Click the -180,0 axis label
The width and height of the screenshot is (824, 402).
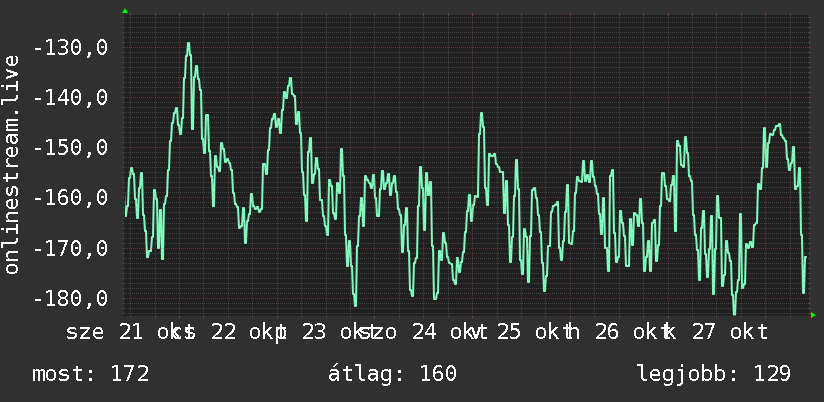[70, 298]
